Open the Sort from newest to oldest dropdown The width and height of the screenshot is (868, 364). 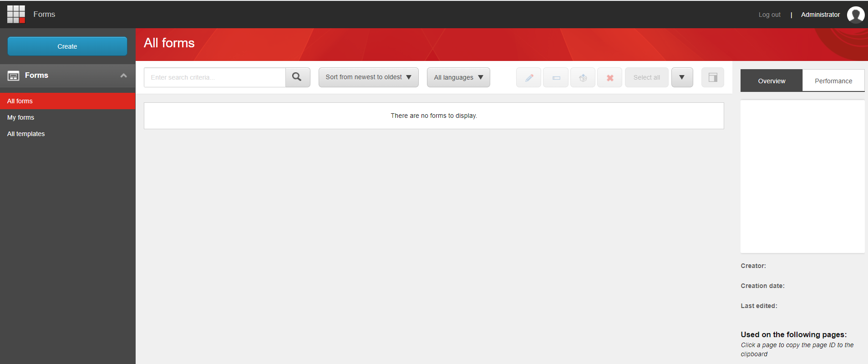369,77
